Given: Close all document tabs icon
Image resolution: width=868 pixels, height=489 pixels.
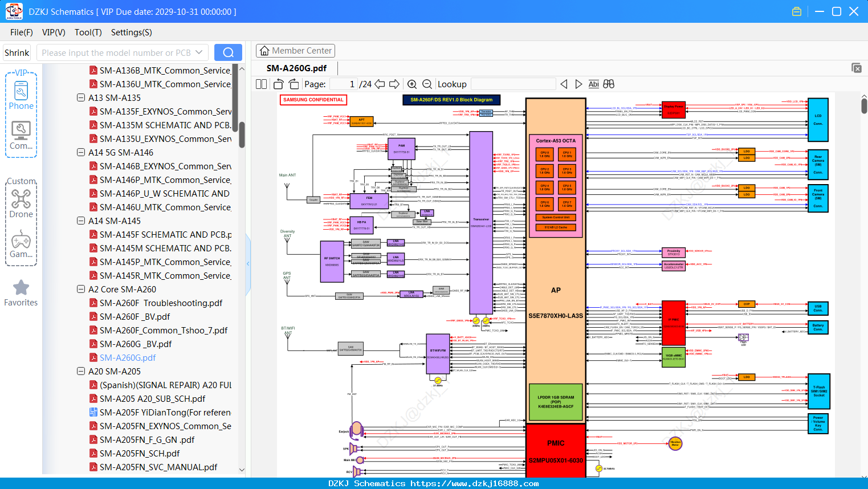Looking at the screenshot, I should tap(857, 68).
